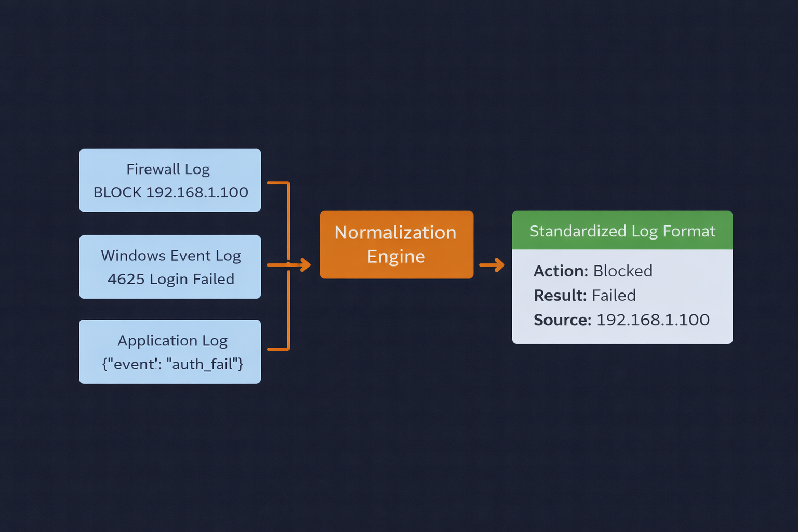Click the Source IP value 192.168.1.100

coord(653,320)
